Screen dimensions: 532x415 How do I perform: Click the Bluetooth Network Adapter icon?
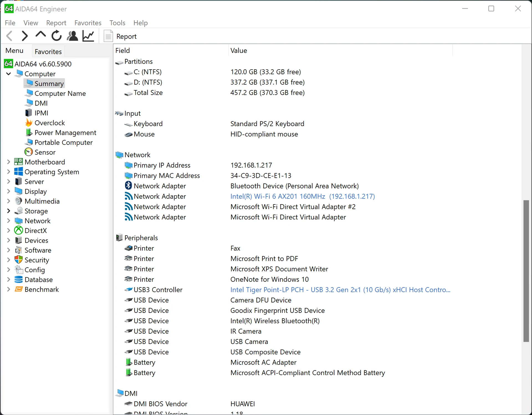pos(128,186)
